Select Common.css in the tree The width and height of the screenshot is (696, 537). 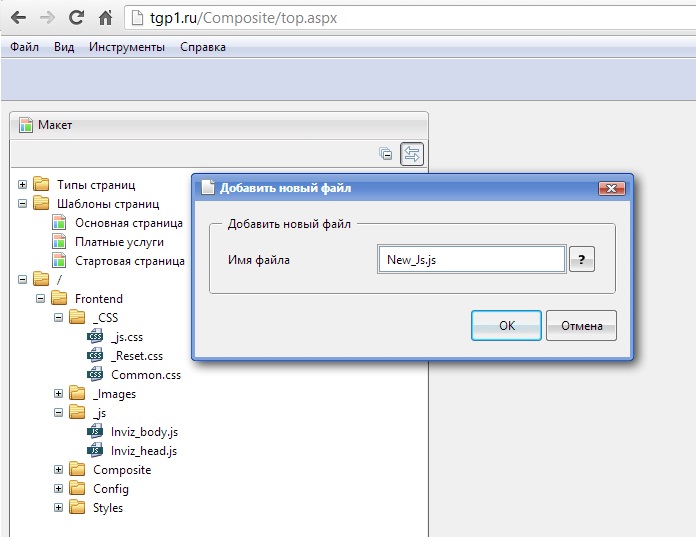click(145, 375)
